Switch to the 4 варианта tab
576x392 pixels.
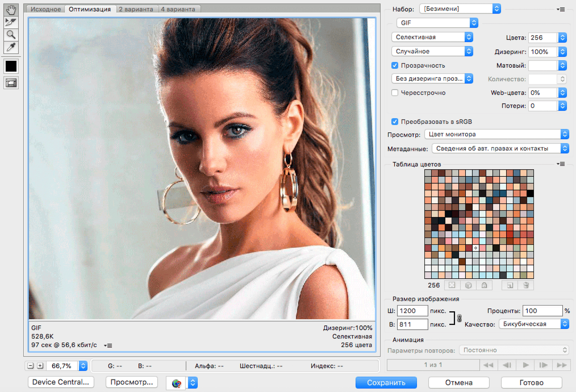point(178,9)
